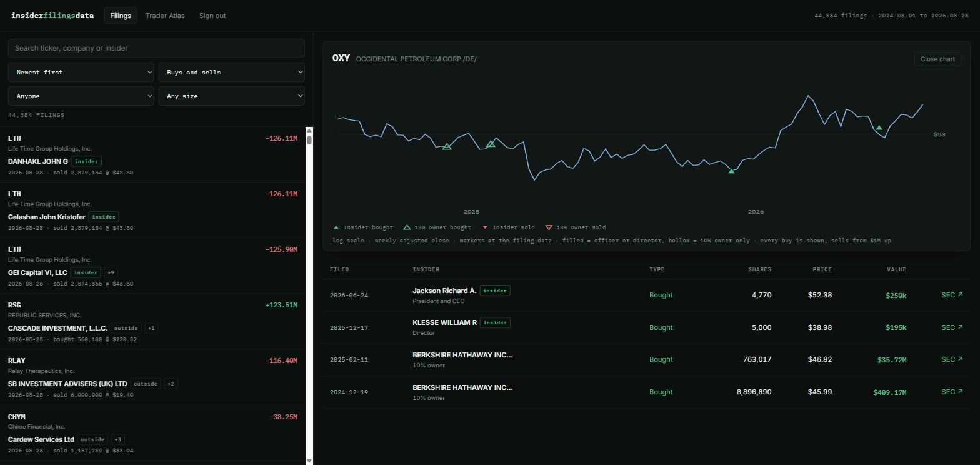Select the DANHAKL JOHN G LTH filing
980x465 pixels.
tap(152, 154)
